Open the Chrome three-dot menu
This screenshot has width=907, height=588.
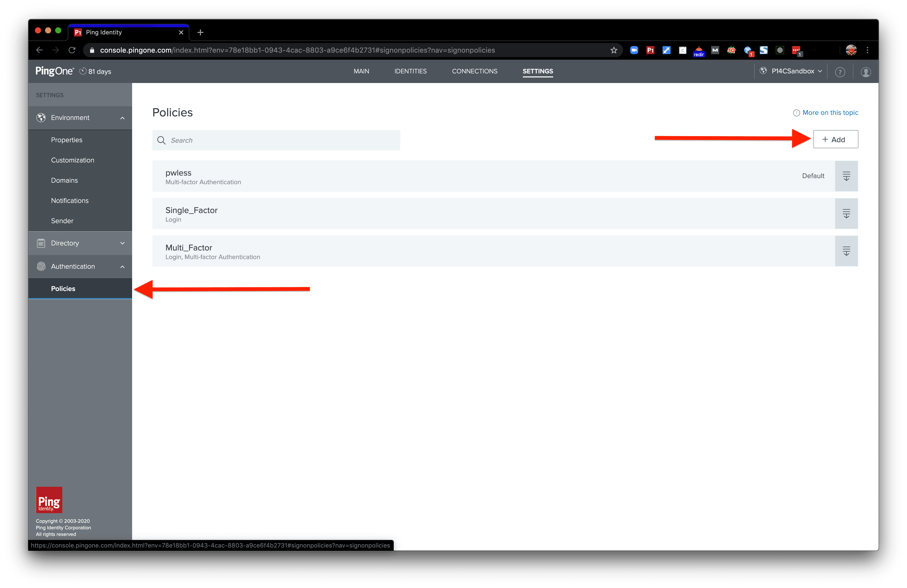tap(867, 50)
